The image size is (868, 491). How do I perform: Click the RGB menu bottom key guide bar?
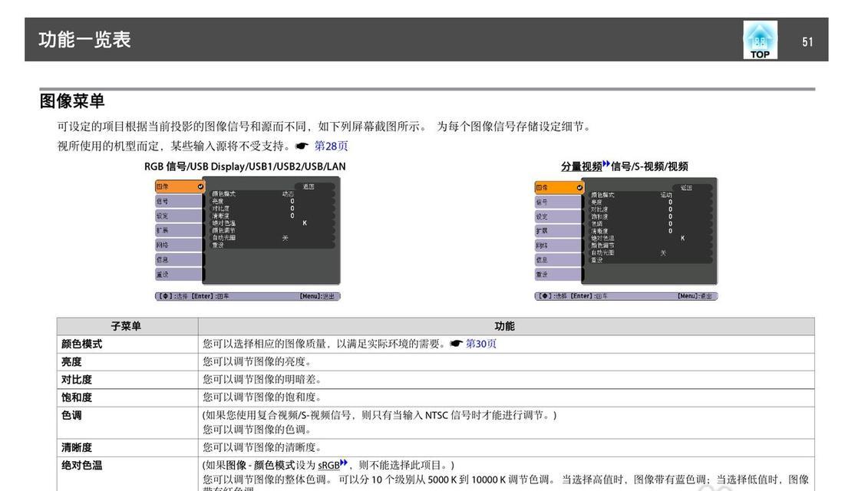click(x=247, y=296)
